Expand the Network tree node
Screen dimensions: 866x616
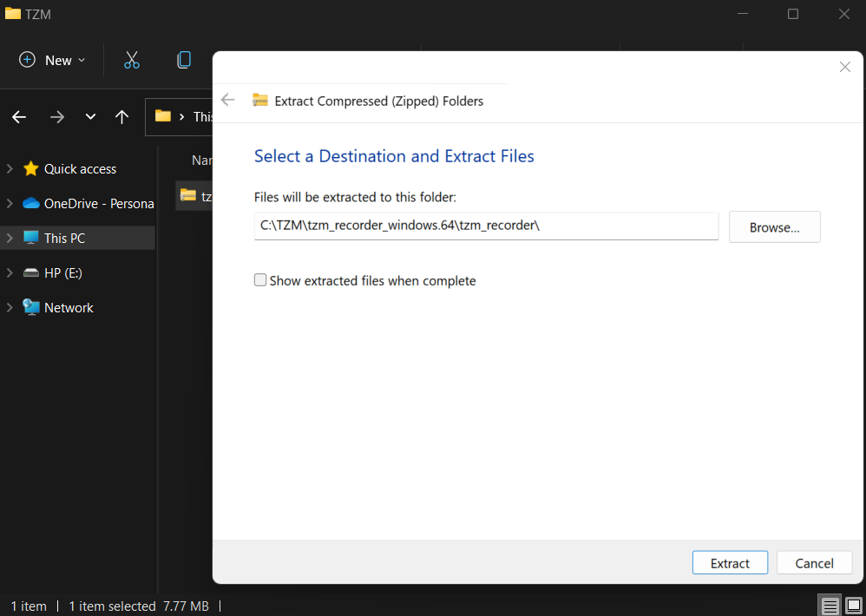point(10,307)
